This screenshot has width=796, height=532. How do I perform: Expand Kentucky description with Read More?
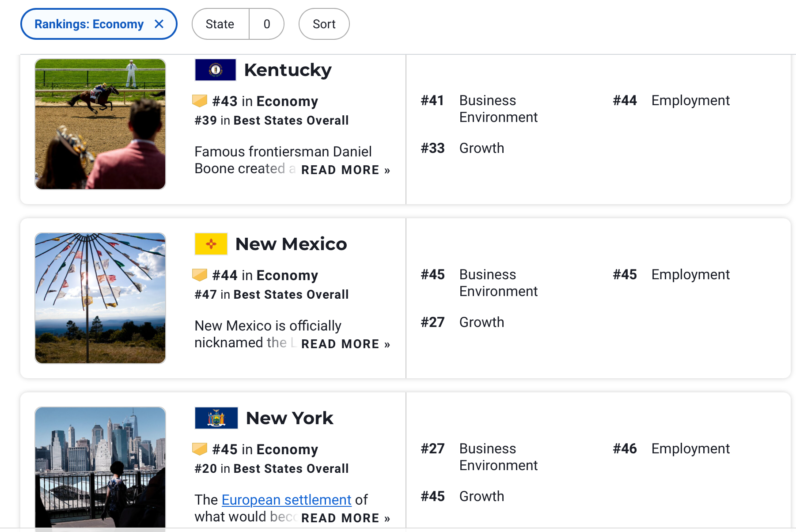[x=345, y=170]
